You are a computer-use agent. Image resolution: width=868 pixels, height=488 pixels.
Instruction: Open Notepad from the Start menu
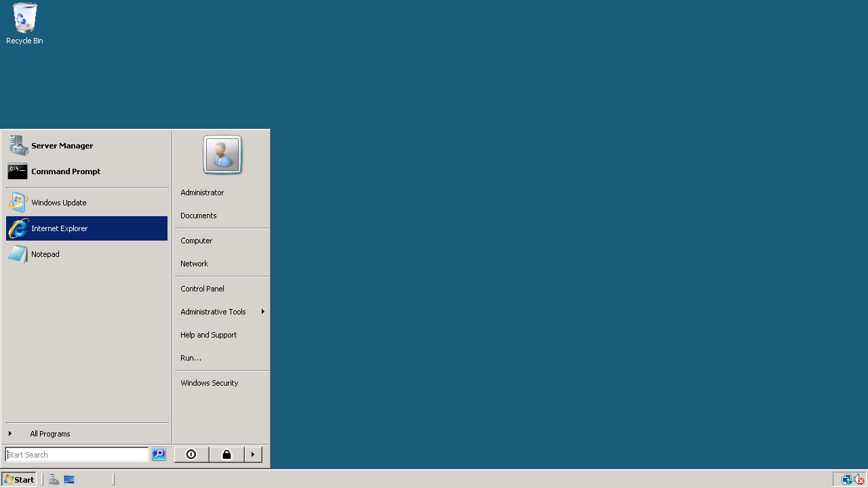(x=45, y=254)
